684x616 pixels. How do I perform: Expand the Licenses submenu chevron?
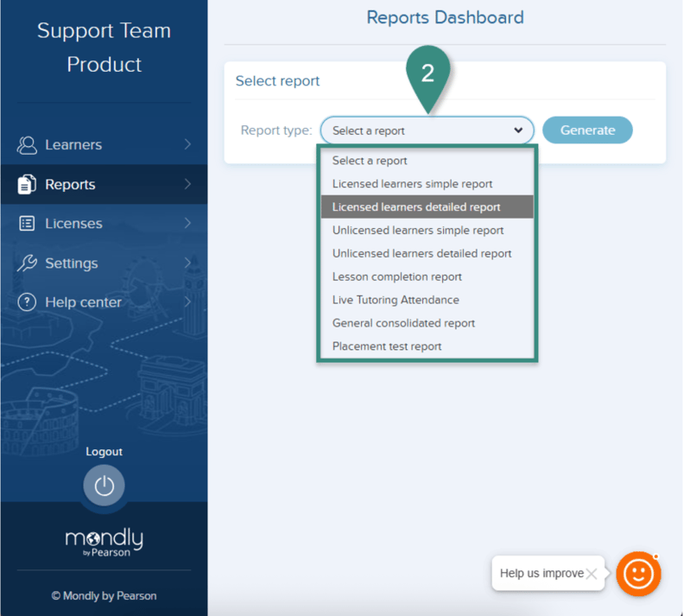click(187, 224)
